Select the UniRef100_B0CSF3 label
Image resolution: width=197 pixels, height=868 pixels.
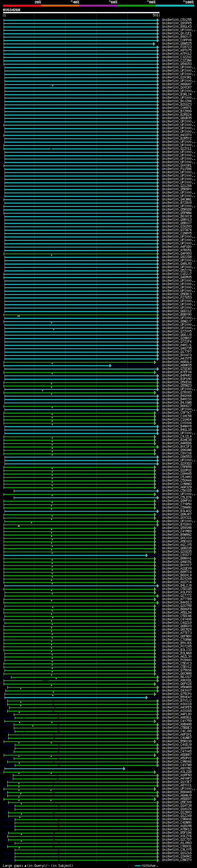pos(177,446)
